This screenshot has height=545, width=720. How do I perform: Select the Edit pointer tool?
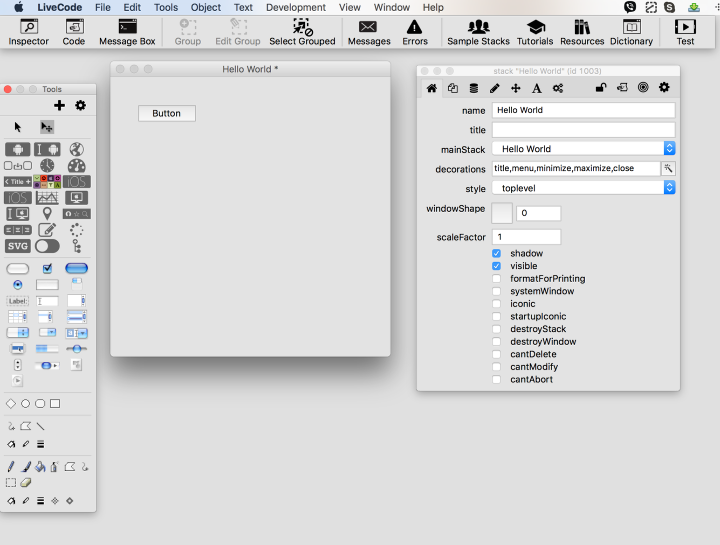click(x=47, y=127)
